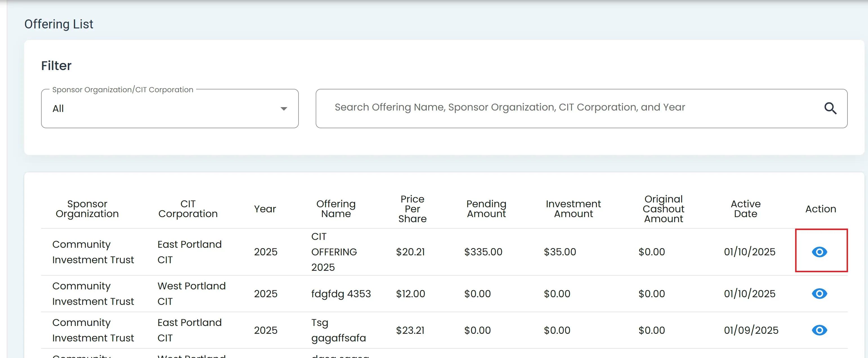Click the Original Cashout Amount header

coord(663,209)
